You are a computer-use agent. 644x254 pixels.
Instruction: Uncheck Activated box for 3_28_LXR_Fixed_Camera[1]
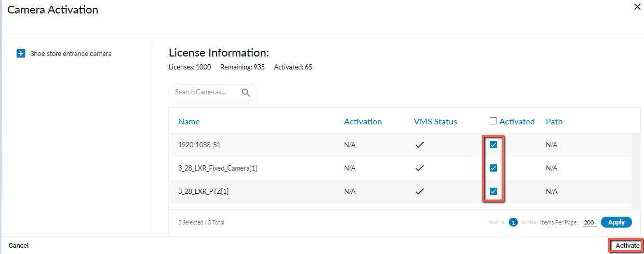coord(493,168)
